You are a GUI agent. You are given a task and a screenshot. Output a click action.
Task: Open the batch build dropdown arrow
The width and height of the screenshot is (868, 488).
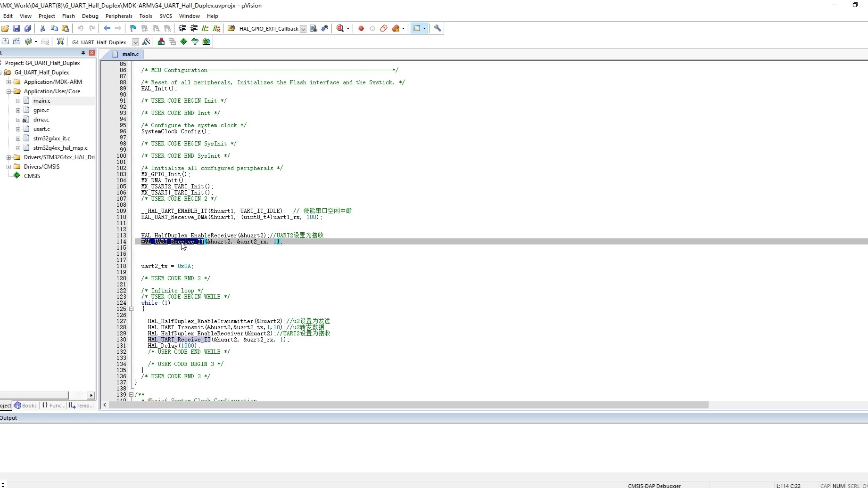[36, 41]
